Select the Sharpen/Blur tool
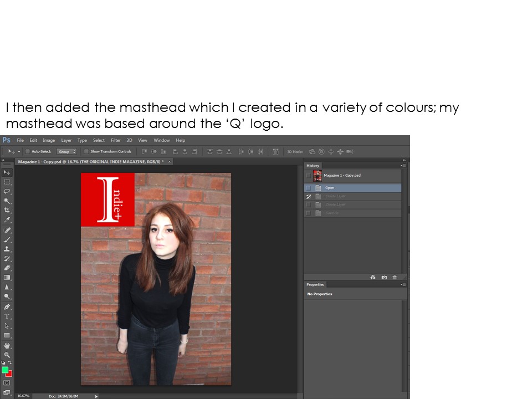This screenshot has width=532, height=399. tap(7, 287)
